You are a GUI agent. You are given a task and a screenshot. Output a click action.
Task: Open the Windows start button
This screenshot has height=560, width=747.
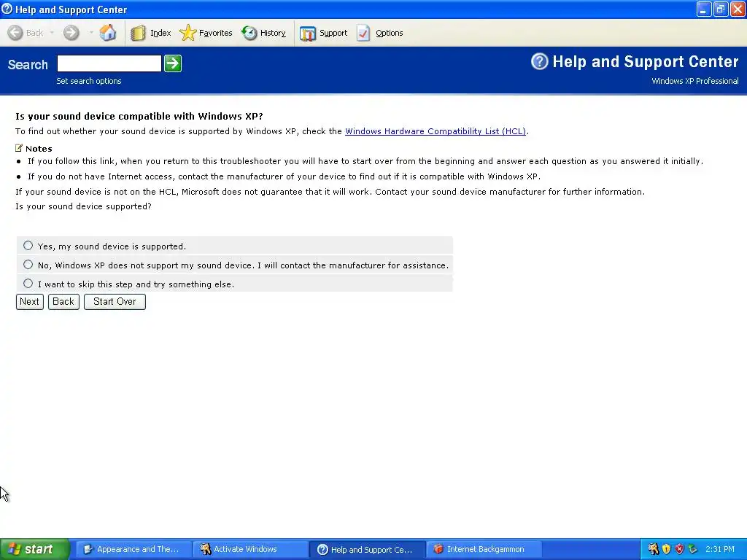pyautogui.click(x=35, y=549)
